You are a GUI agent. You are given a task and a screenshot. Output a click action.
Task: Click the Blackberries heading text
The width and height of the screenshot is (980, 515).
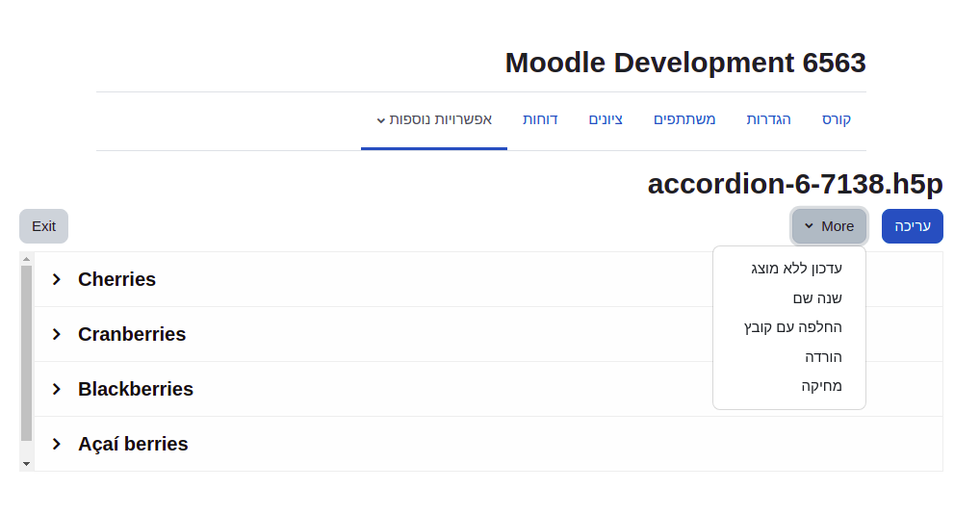(x=136, y=389)
